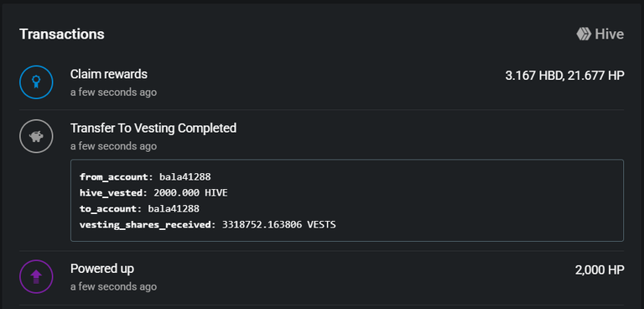
Task: Click the Hive logo icon
Action: point(584,34)
